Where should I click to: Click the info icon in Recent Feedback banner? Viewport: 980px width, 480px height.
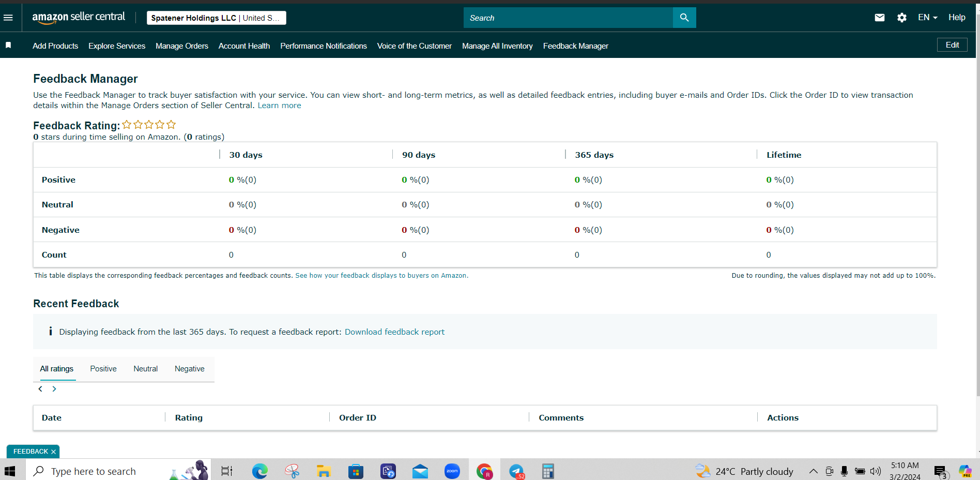click(50, 332)
